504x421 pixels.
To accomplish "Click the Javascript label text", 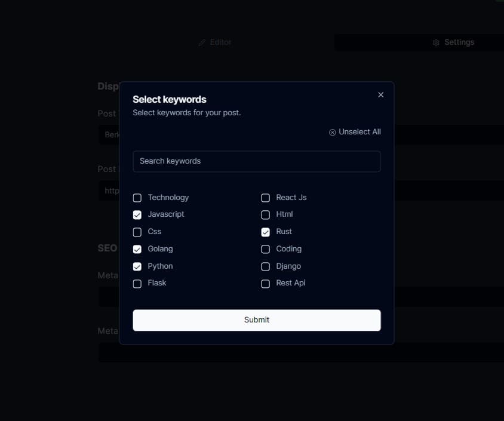I will 166,214.
